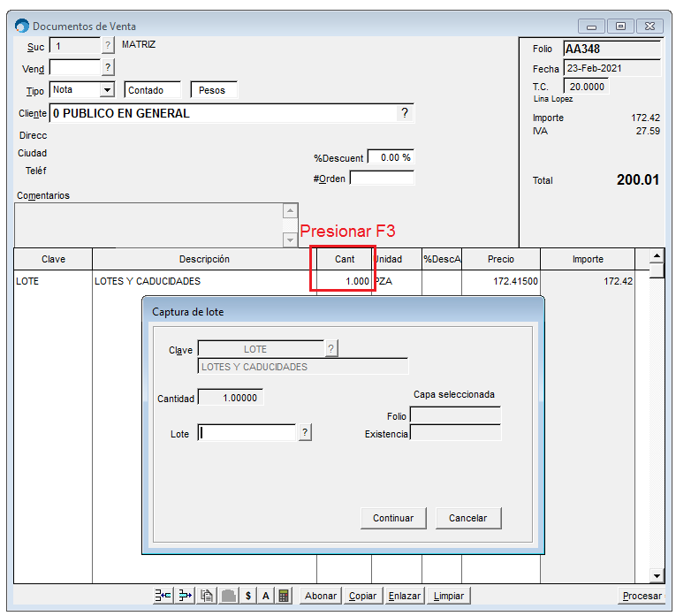Click the copy documents icon in bottom toolbar
This screenshot has height=616, width=676.
(x=207, y=596)
